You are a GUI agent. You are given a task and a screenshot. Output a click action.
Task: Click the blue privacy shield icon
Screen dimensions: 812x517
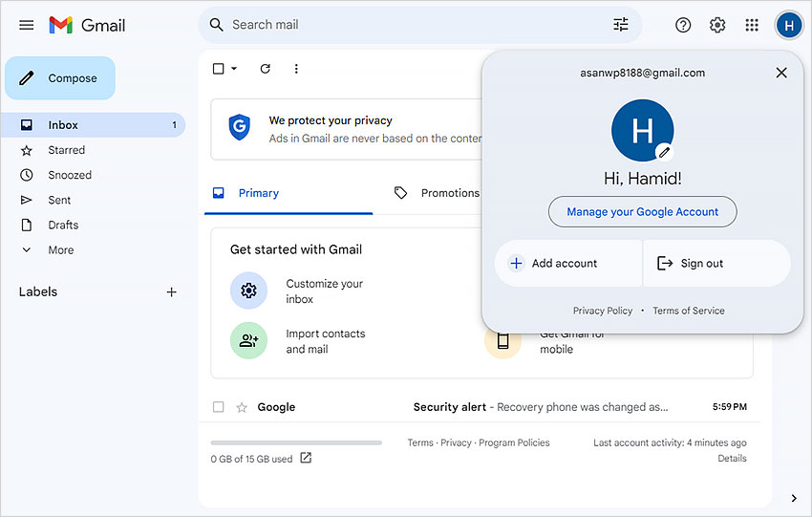tap(239, 127)
